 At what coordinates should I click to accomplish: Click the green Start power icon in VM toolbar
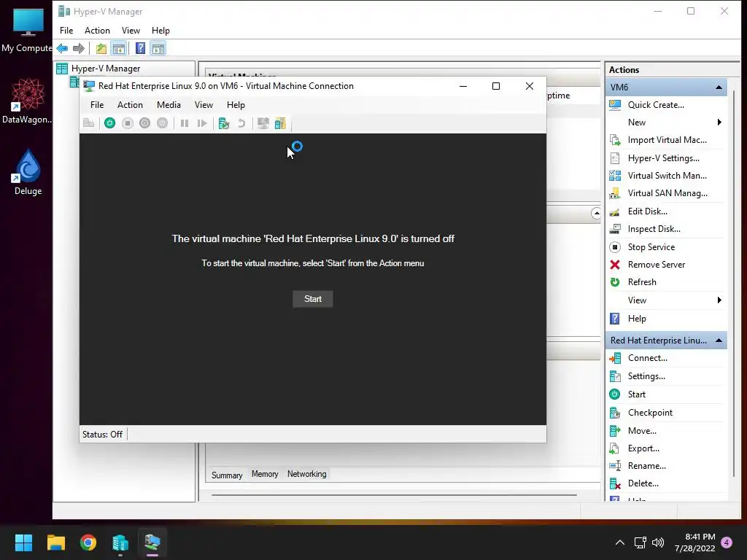tap(109, 123)
